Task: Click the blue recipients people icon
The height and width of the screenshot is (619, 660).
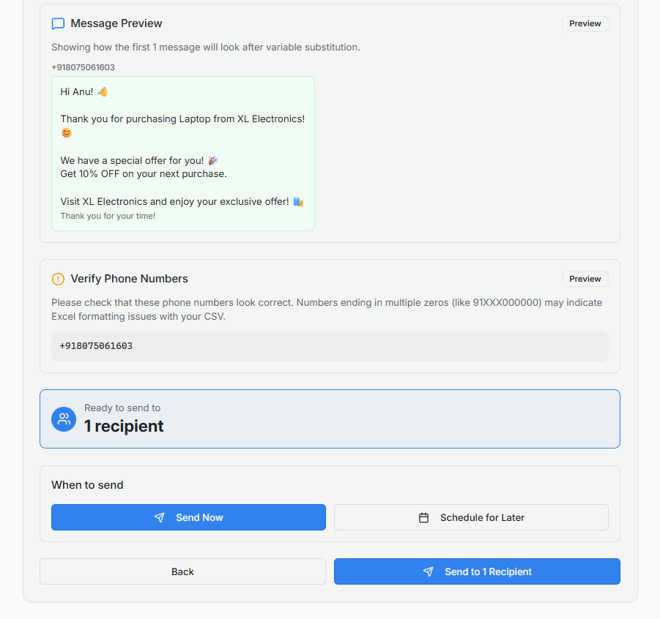Action: click(x=64, y=419)
